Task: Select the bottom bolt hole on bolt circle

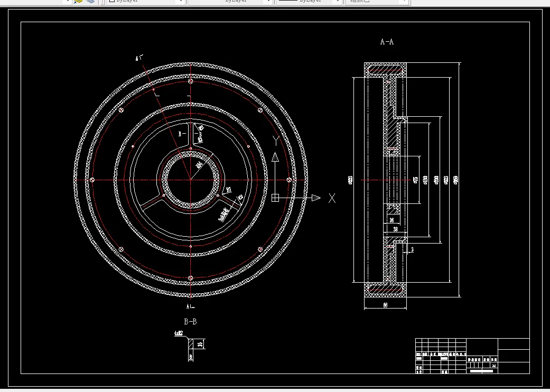Action: [190, 278]
